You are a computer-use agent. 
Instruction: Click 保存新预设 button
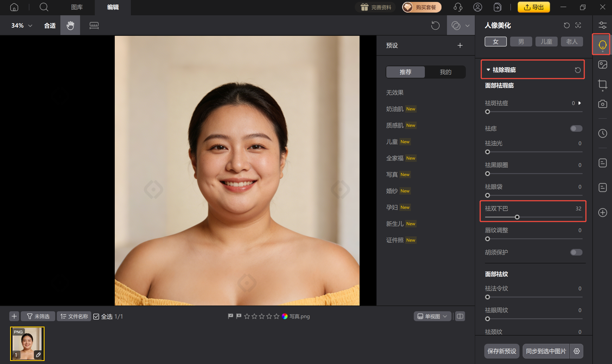(502, 351)
